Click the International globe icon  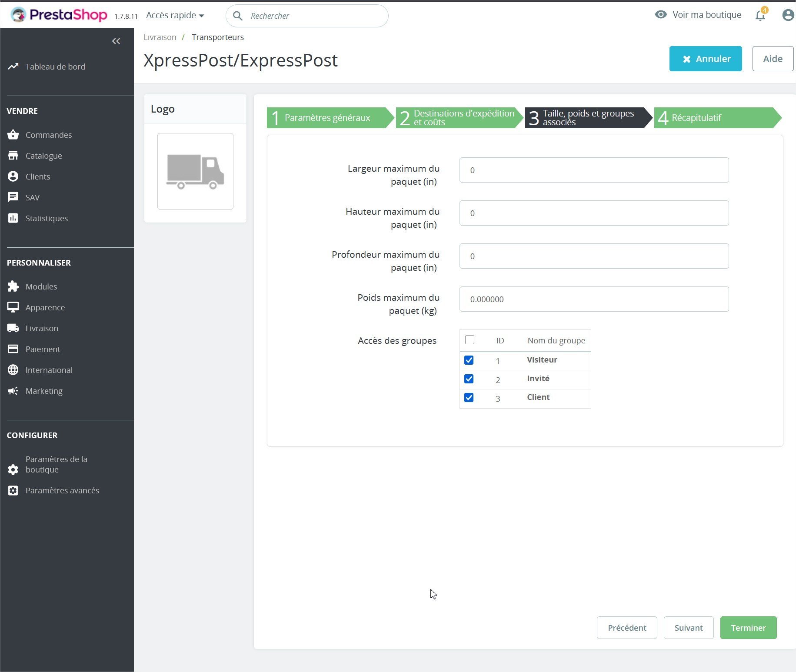(x=13, y=370)
